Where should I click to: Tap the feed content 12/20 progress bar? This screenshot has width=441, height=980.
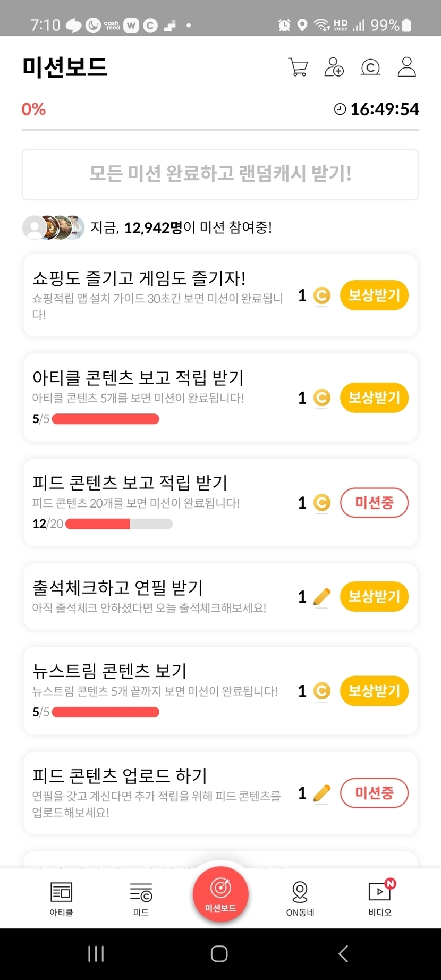(118, 524)
